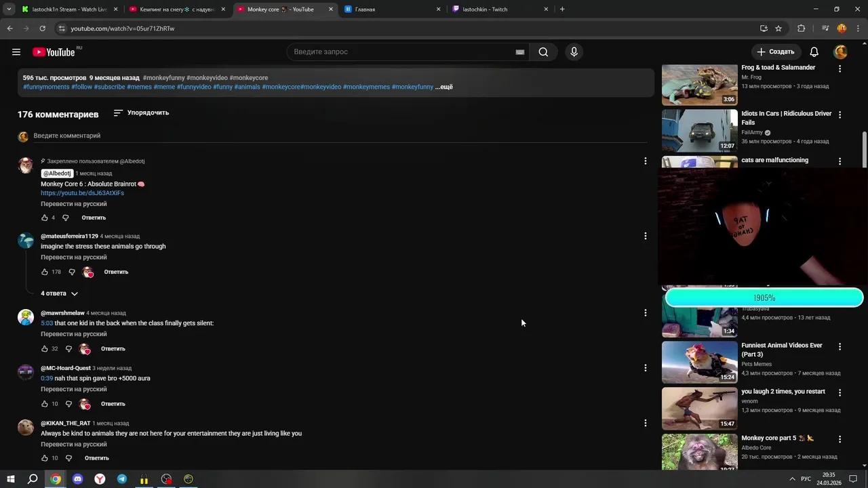Open the on-screen keyboard in search box
The height and width of the screenshot is (488, 868).
520,52
